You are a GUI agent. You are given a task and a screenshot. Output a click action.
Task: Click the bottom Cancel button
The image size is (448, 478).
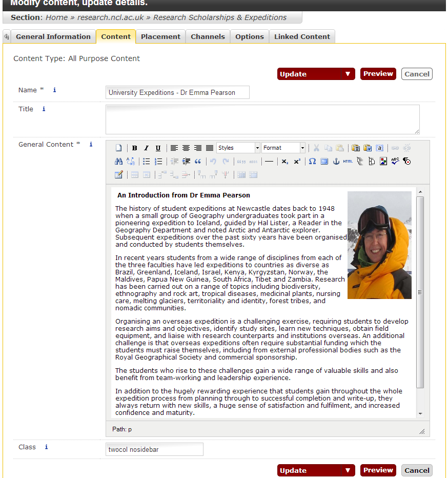click(x=417, y=470)
